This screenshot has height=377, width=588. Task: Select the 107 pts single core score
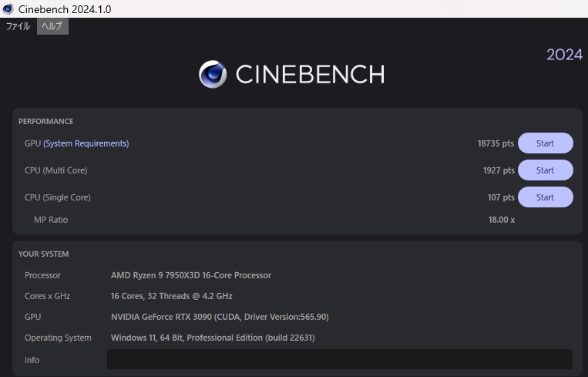[501, 197]
